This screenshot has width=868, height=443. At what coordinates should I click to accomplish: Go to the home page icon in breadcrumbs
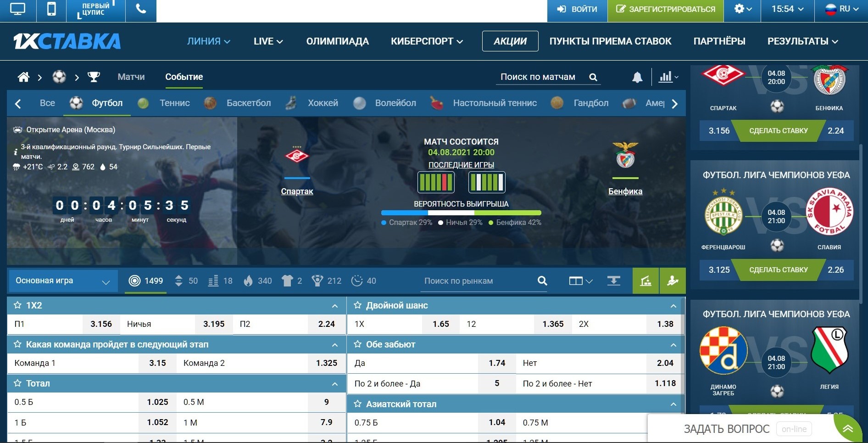click(23, 77)
